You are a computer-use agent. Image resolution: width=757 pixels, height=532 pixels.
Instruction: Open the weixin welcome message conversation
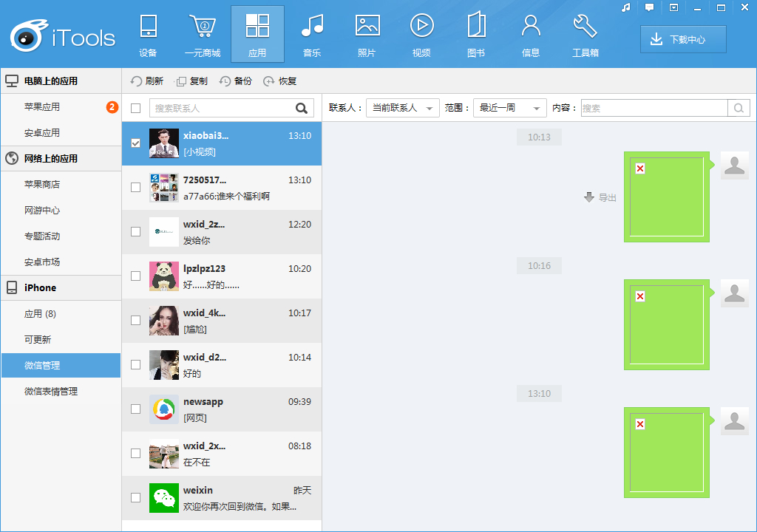tap(222, 498)
